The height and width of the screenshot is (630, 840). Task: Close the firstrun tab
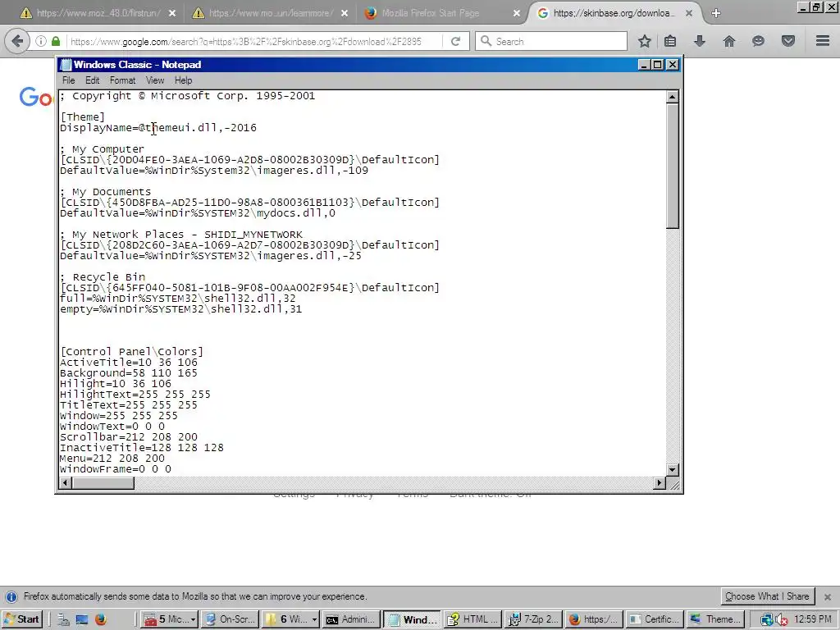coord(172,13)
